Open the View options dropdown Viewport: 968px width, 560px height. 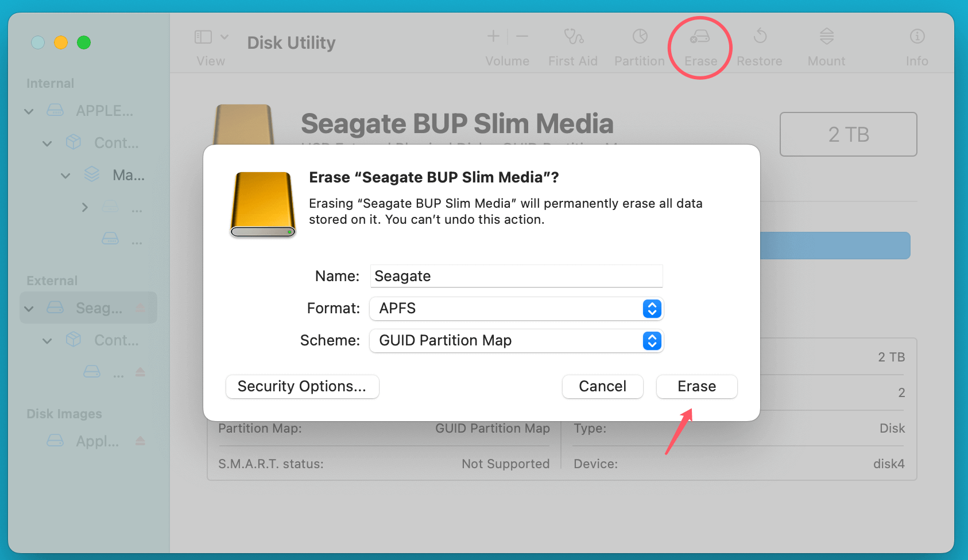point(225,36)
